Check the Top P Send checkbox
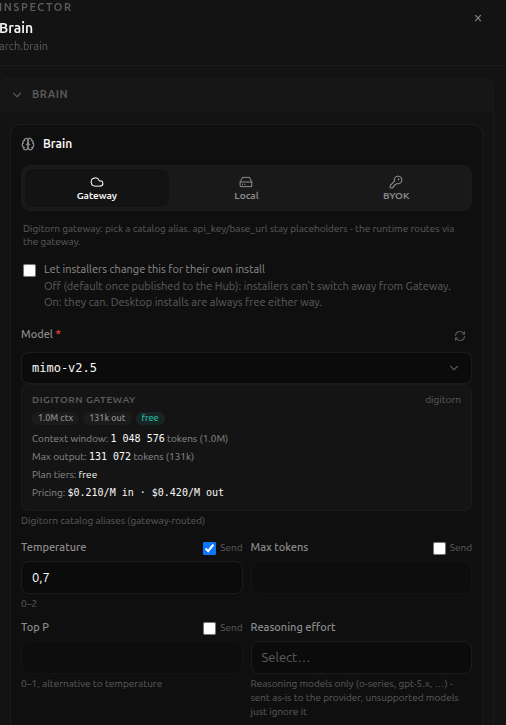The height and width of the screenshot is (725, 506). pos(210,628)
